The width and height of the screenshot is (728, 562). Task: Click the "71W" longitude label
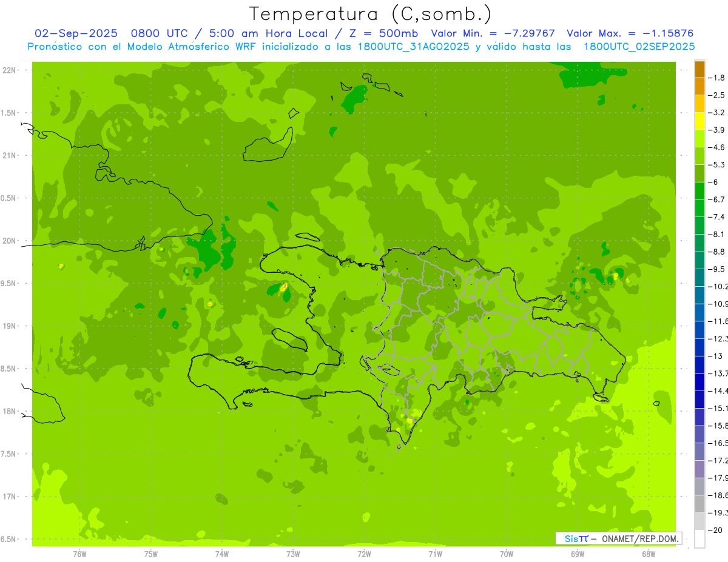[x=435, y=554]
